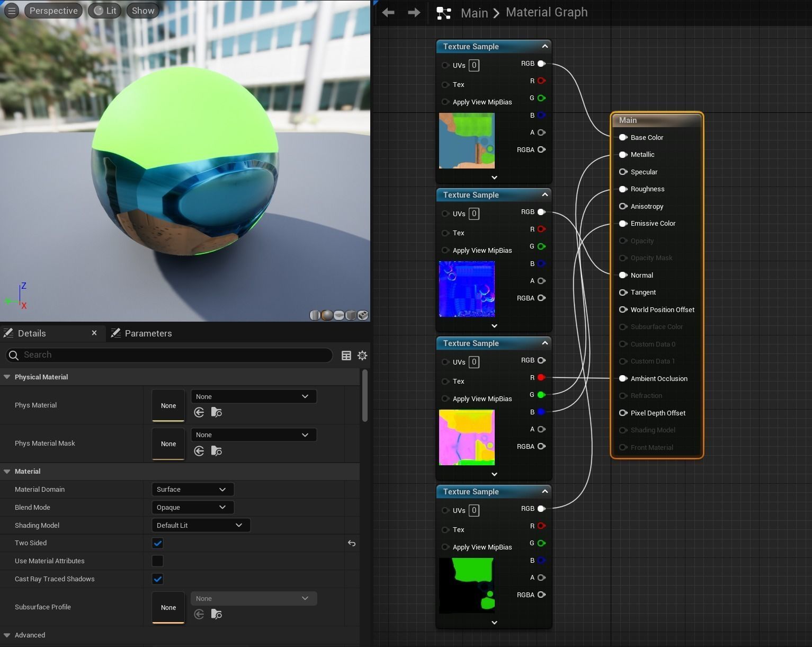
Task: Expand bottom chevron of the normal map Texture Sample
Action: click(494, 326)
